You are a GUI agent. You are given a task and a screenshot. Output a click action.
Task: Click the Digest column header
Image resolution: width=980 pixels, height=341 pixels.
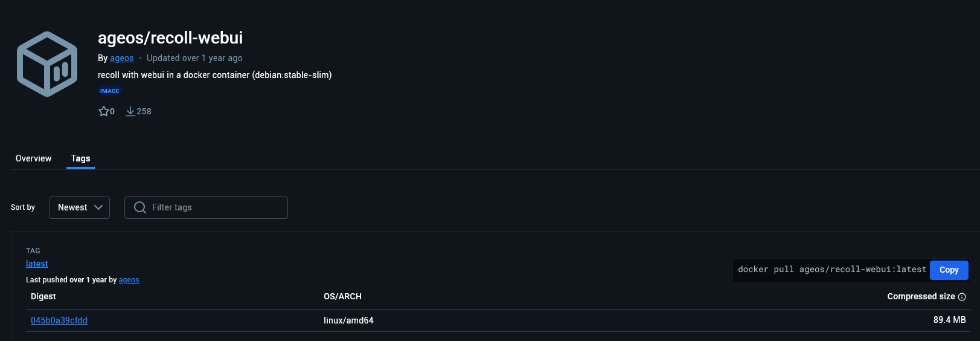pyautogui.click(x=43, y=296)
